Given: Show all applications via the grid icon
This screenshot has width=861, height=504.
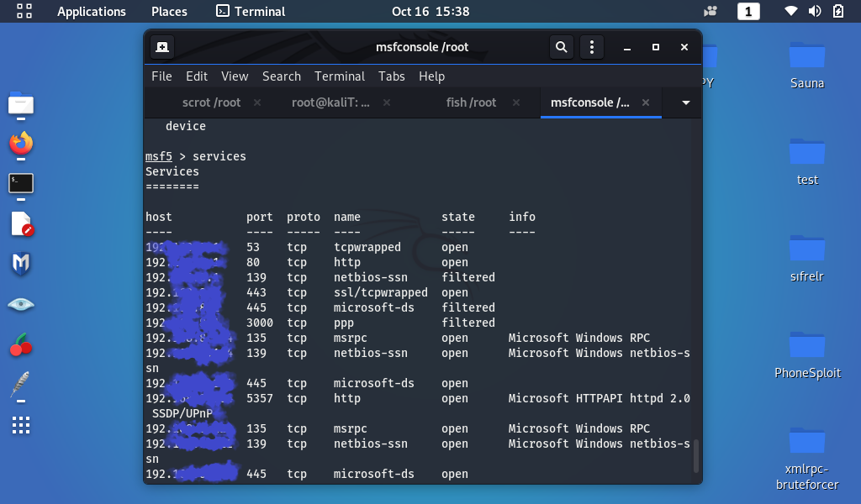Looking at the screenshot, I should [x=20, y=426].
